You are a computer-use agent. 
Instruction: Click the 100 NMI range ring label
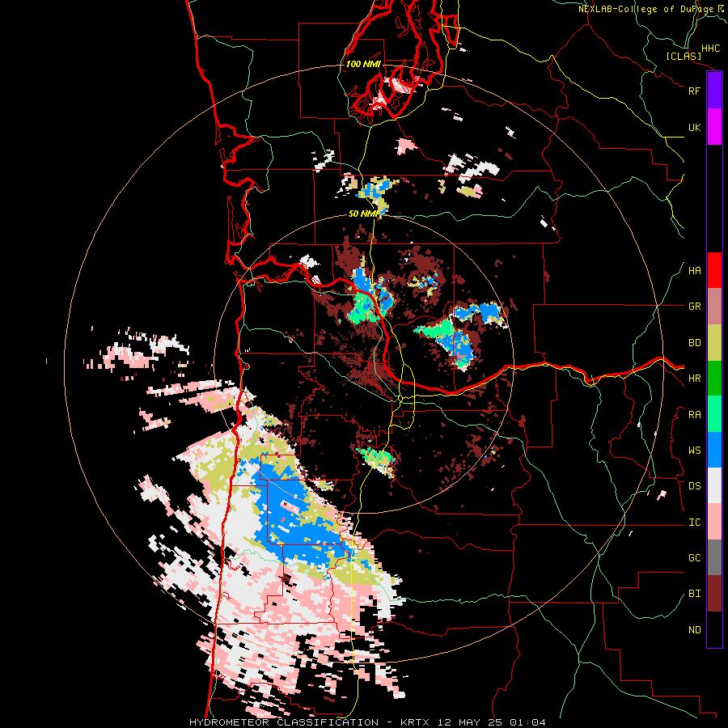363,64
